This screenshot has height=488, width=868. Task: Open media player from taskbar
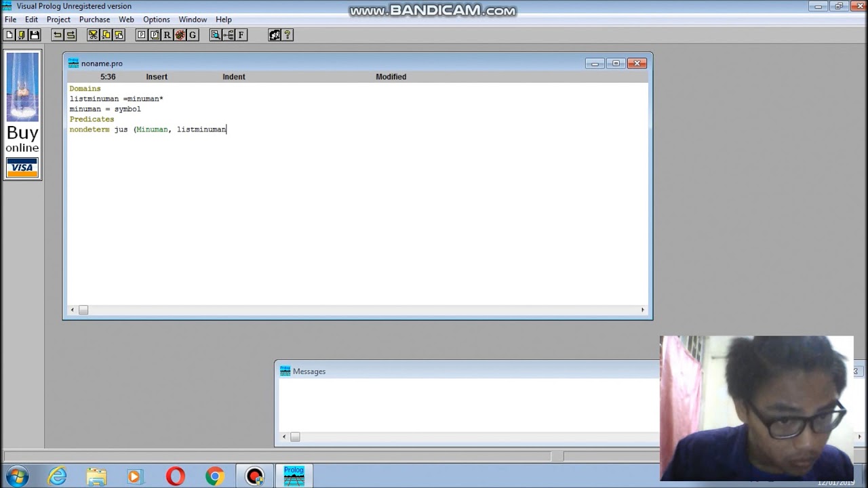(x=134, y=476)
